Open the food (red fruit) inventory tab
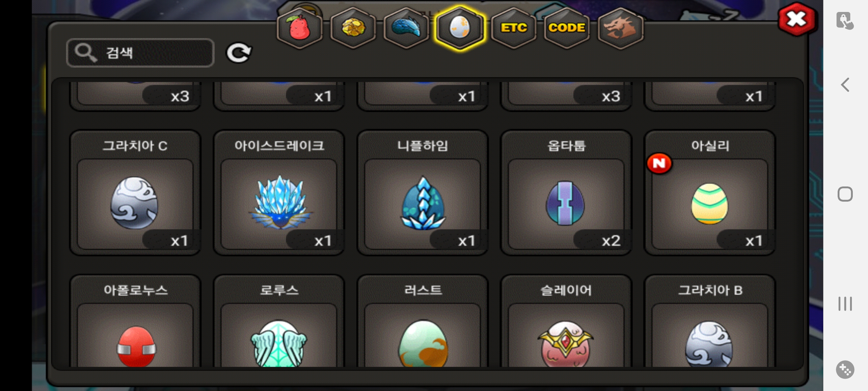 [x=299, y=28]
